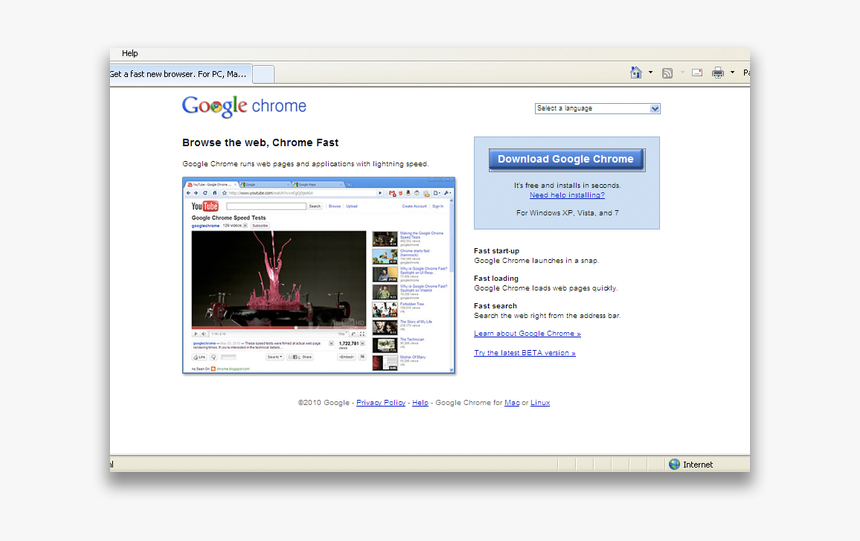Open the Privacy Policy footer link
This screenshot has width=860, height=541.
[x=381, y=403]
